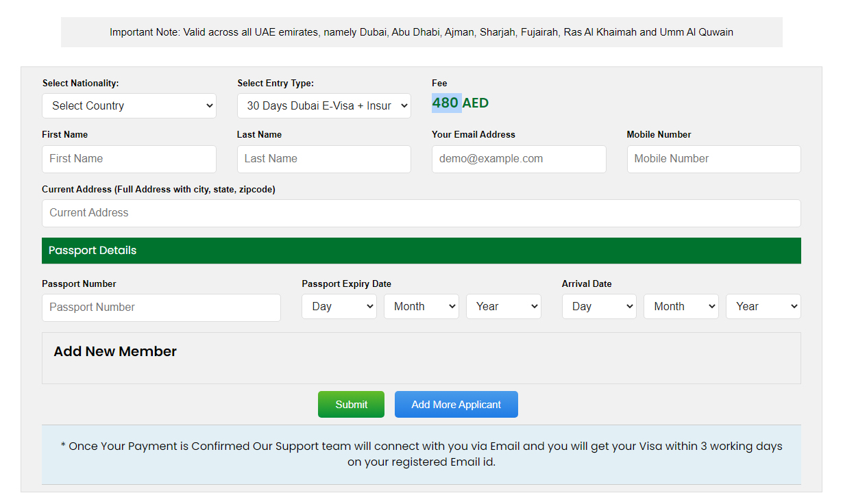Select the Arrival Date Month dropdown
843x504 pixels.
tap(681, 307)
